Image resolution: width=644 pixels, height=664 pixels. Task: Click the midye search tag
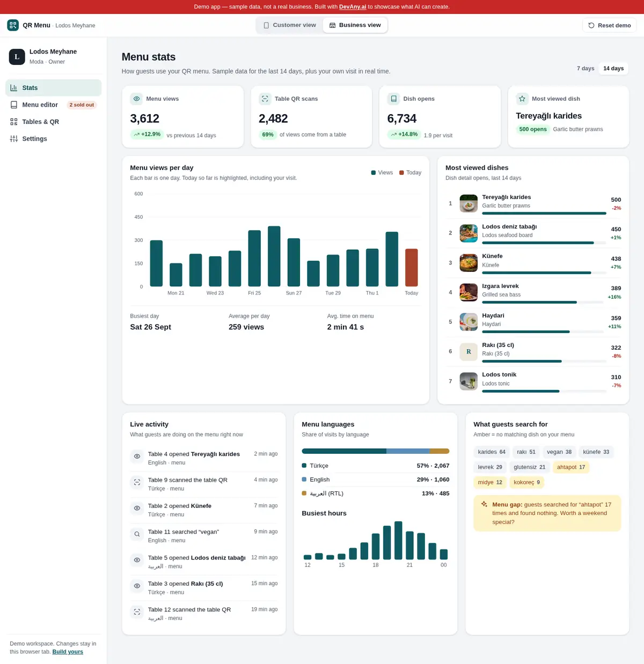coord(491,482)
